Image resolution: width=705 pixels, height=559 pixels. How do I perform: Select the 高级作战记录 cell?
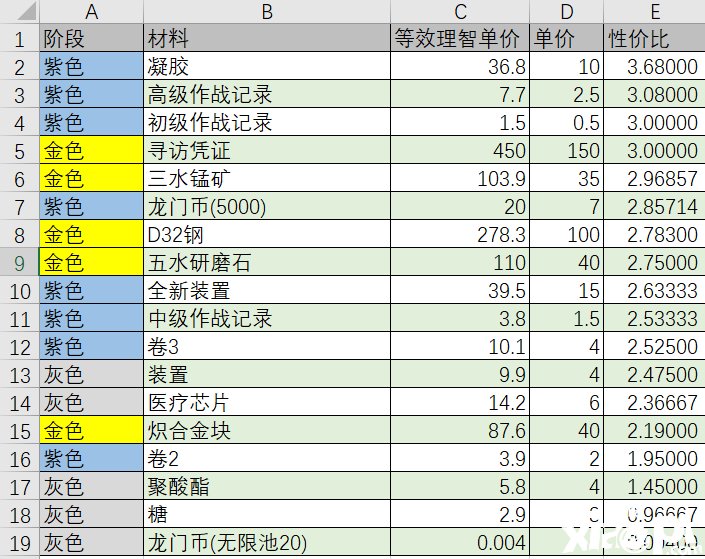(267, 94)
